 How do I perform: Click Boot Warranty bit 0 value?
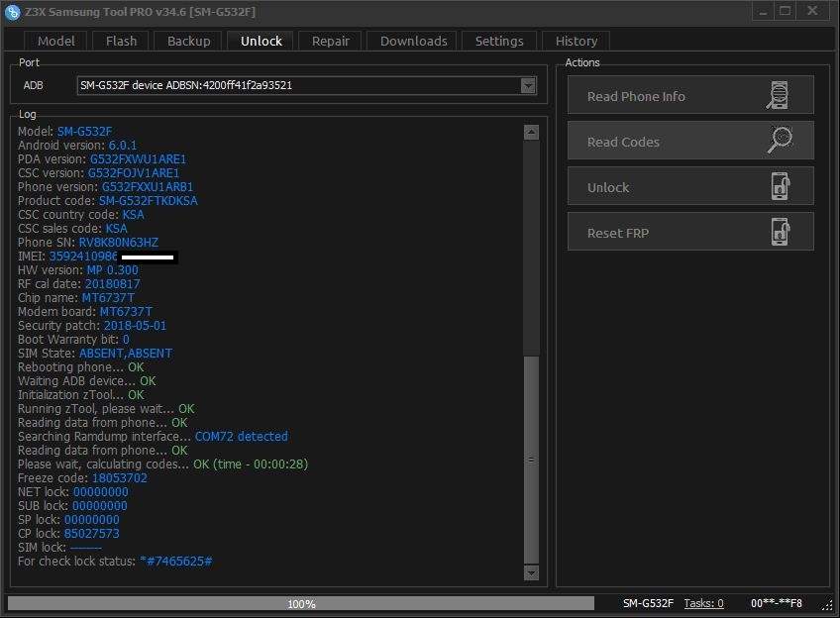(126, 340)
